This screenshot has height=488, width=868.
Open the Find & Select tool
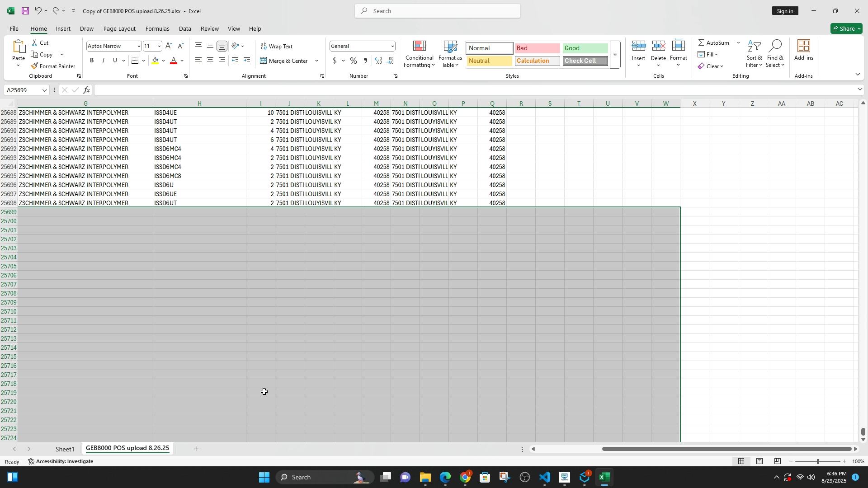775,47
